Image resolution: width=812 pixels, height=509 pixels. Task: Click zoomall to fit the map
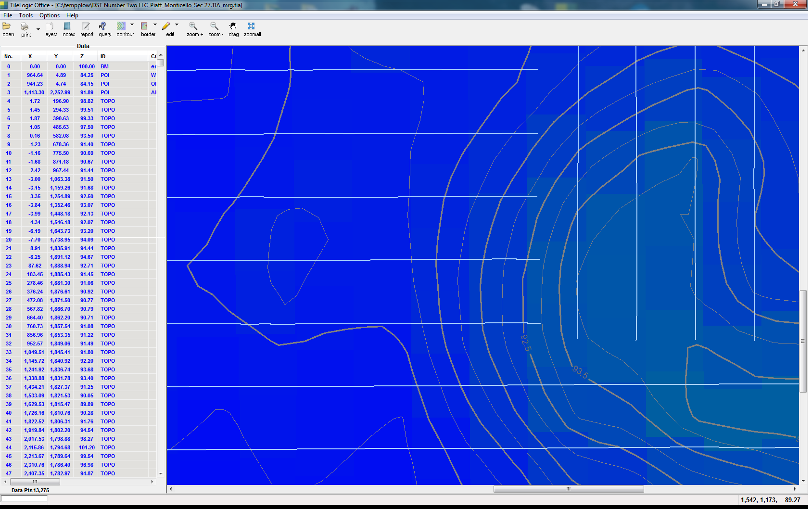(251, 26)
